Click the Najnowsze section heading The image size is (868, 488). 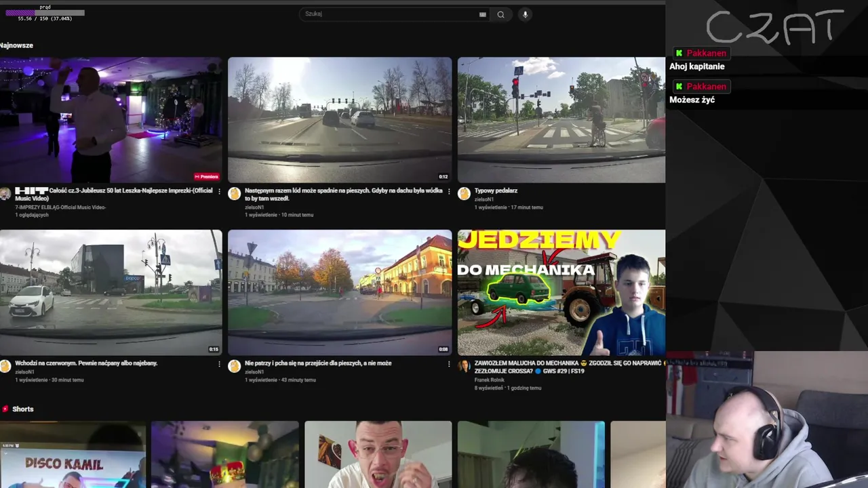tap(16, 45)
